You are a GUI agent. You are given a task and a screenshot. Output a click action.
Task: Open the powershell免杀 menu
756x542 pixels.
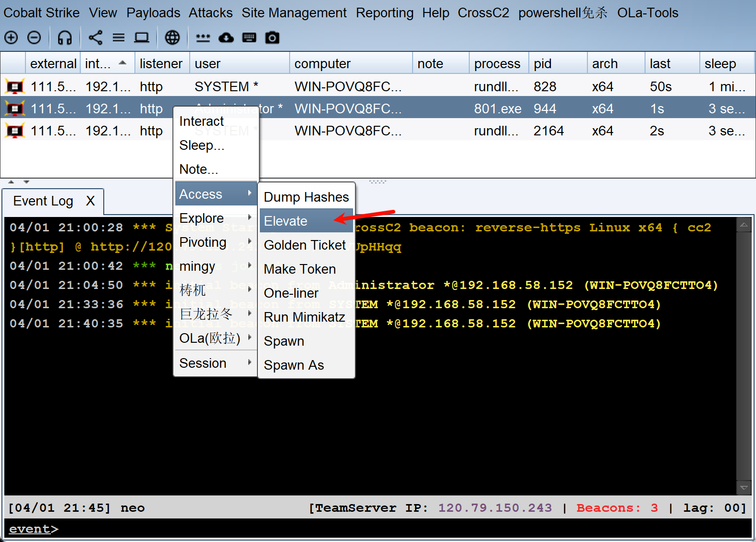coord(563,13)
